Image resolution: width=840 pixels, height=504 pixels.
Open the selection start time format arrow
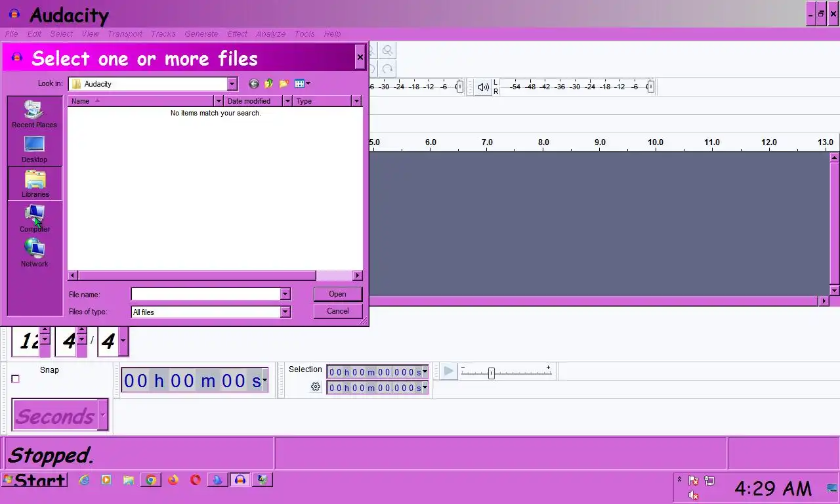[425, 371]
